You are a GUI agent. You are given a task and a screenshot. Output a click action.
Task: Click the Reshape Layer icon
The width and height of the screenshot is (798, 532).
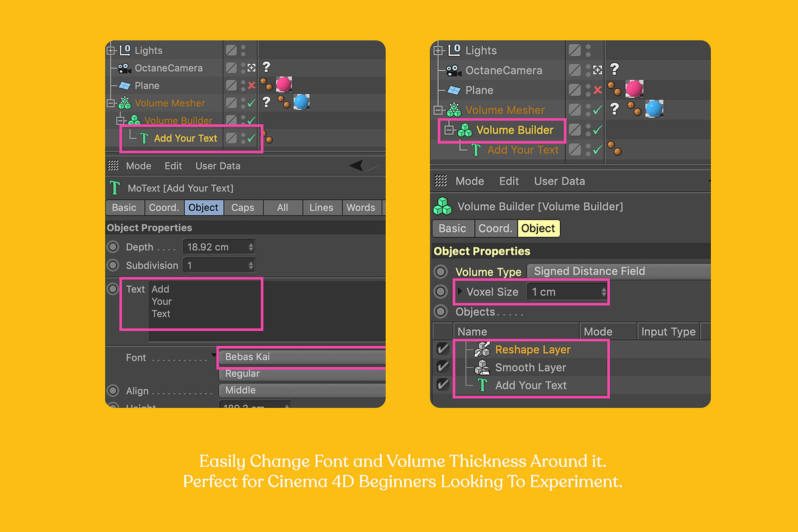point(483,350)
